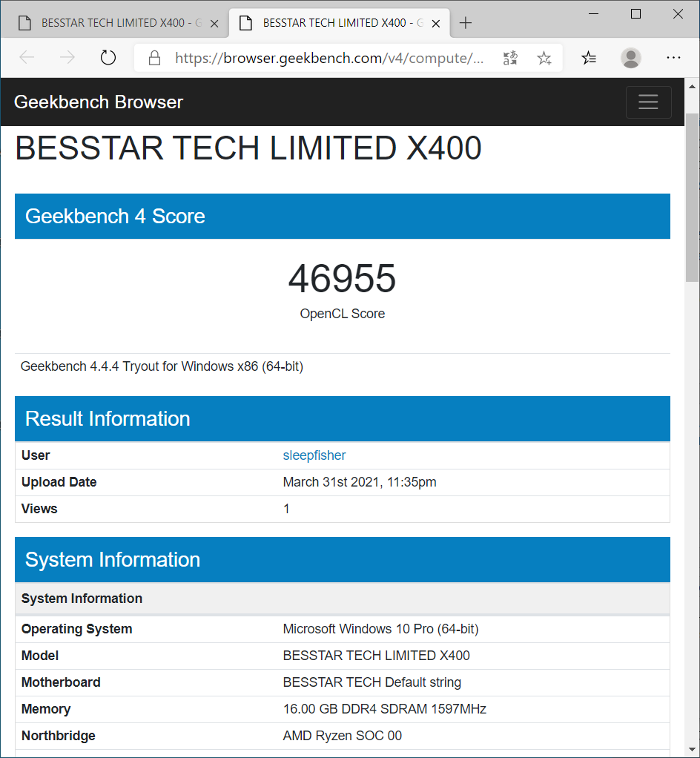The width and height of the screenshot is (700, 758).
Task: Click the page title 'BESSTAR TECH LIMITED X400'
Action: coord(248,148)
